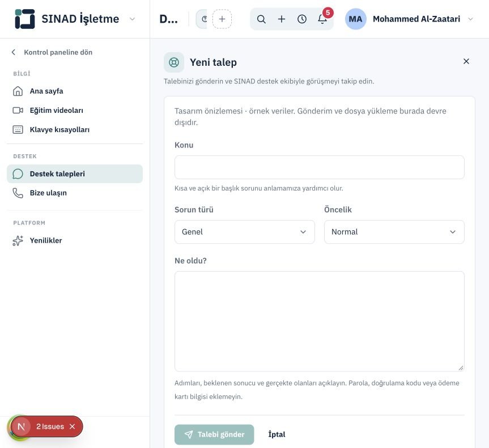This screenshot has height=448, width=489.
Task: Click the back arrow for Kontrol paneline dön
Action: 14,52
